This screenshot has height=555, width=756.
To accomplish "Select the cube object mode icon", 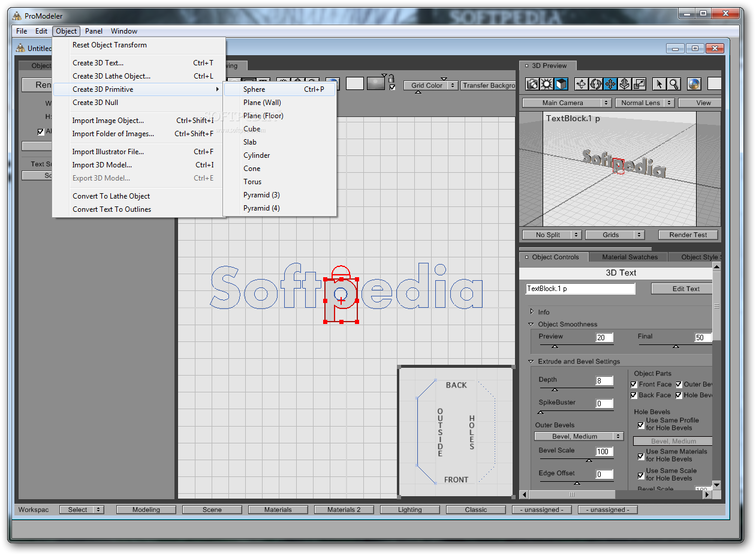I will pyautogui.click(x=561, y=84).
